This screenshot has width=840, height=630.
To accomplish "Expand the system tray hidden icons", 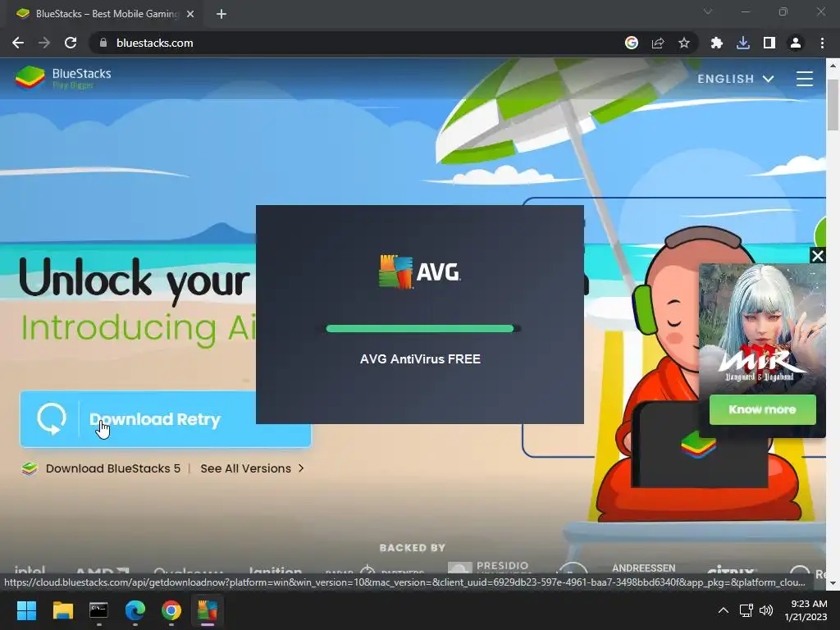I will [x=724, y=610].
